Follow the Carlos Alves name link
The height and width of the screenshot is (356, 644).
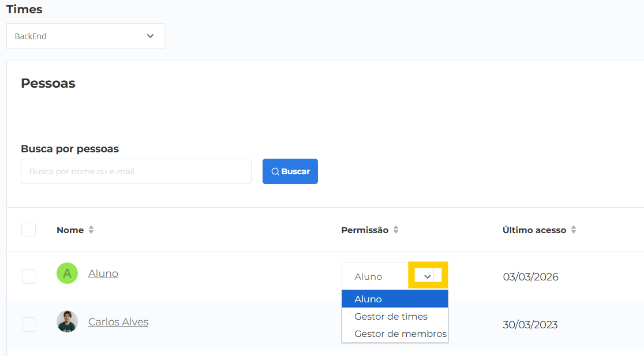pyautogui.click(x=118, y=322)
